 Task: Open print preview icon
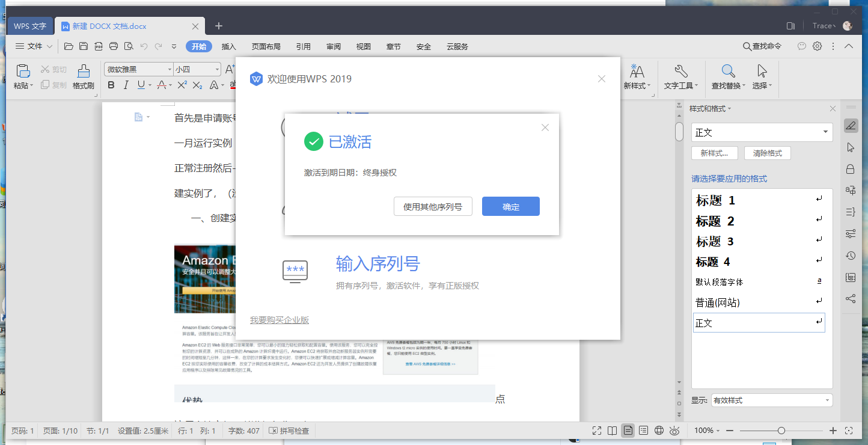(x=128, y=46)
